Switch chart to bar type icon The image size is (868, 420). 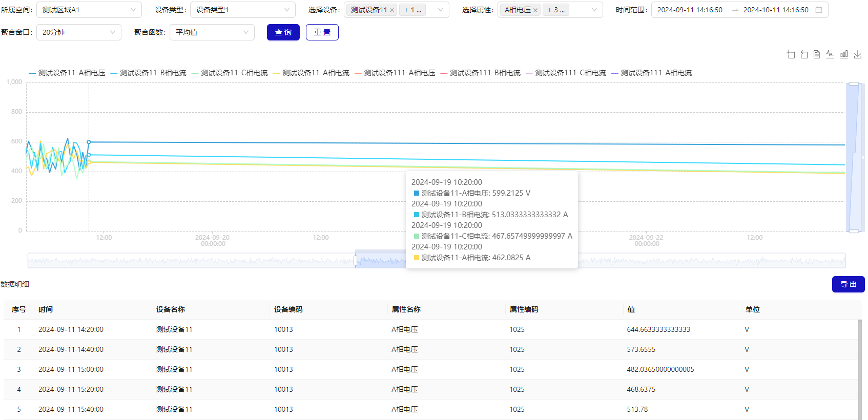pyautogui.click(x=844, y=54)
